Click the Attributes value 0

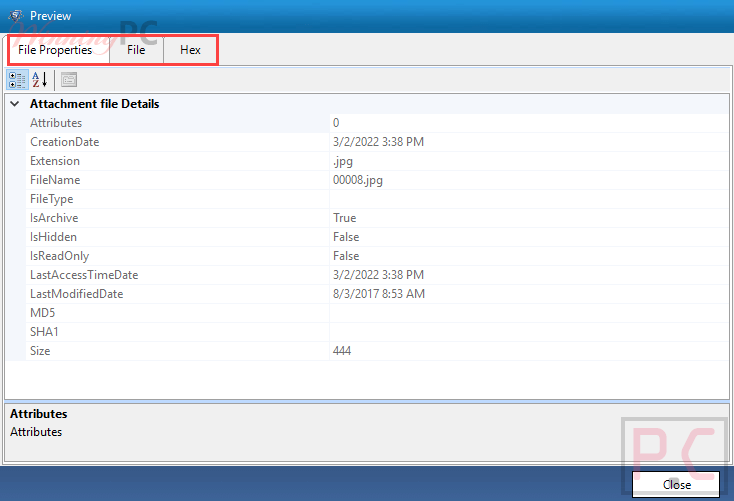(336, 123)
